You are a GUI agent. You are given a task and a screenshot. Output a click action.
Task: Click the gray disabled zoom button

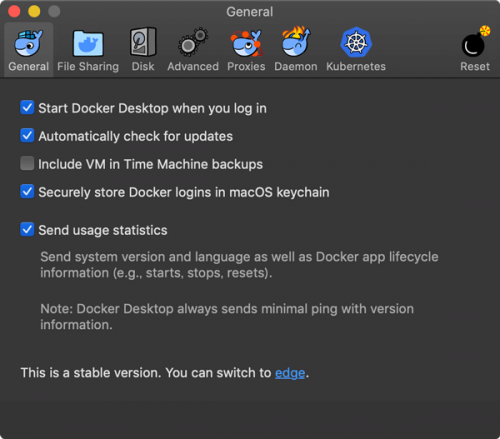point(54,11)
